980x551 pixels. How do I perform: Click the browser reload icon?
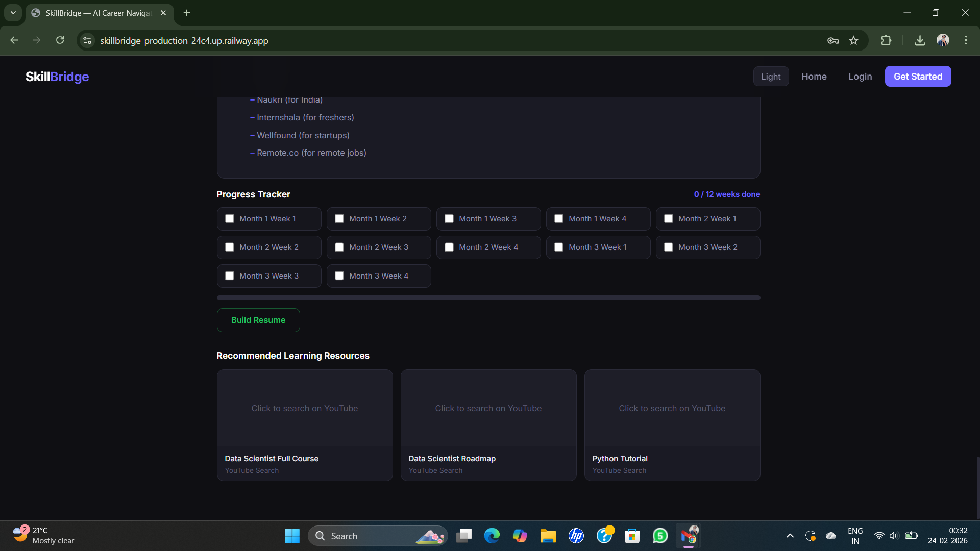pos(60,40)
